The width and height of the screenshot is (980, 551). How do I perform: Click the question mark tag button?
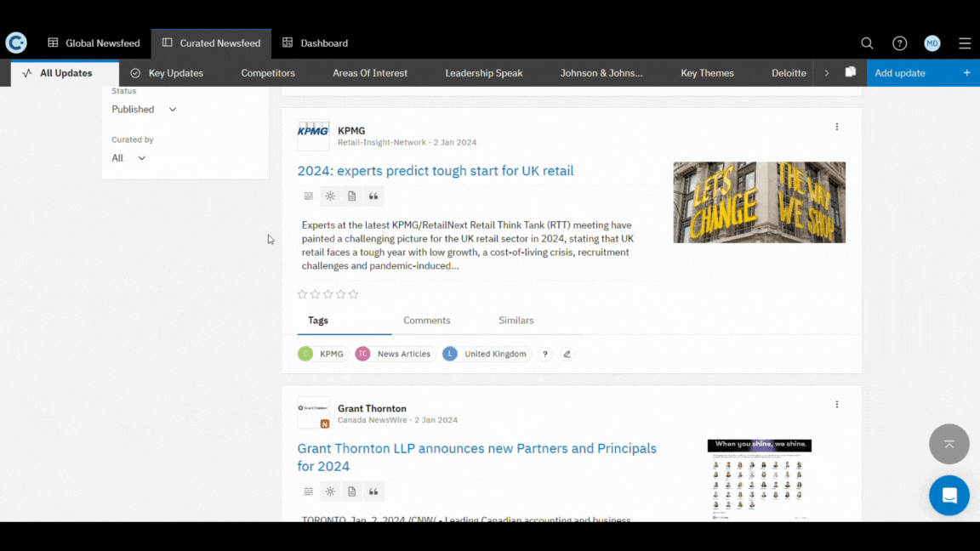coord(545,354)
